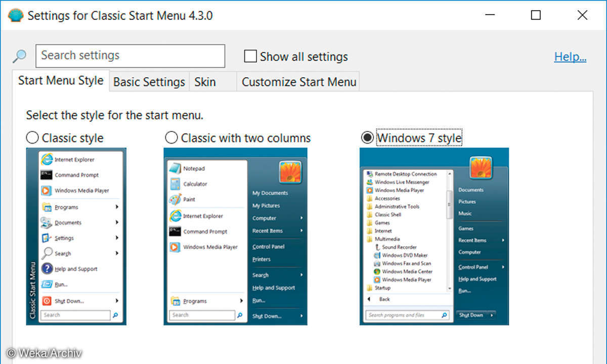Select the Classic style radio button

(32, 138)
